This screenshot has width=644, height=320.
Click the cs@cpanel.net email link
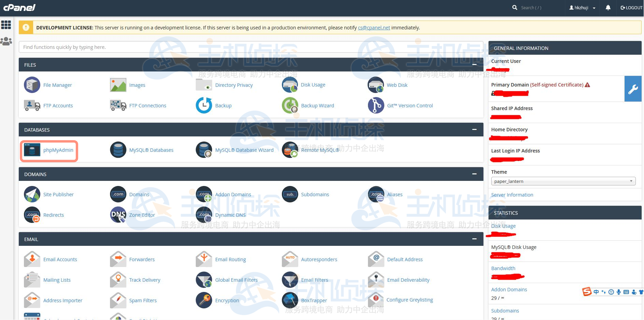point(374,28)
